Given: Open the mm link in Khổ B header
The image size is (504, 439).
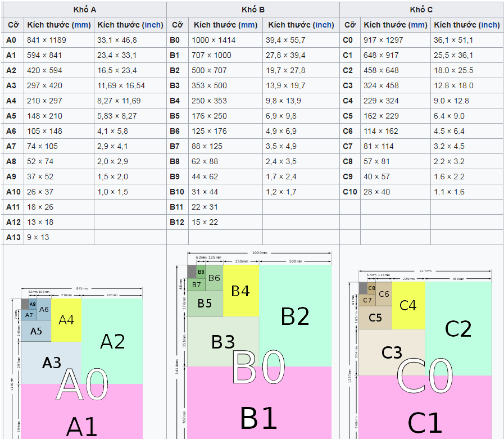Looking at the screenshot, I should pyautogui.click(x=248, y=25).
